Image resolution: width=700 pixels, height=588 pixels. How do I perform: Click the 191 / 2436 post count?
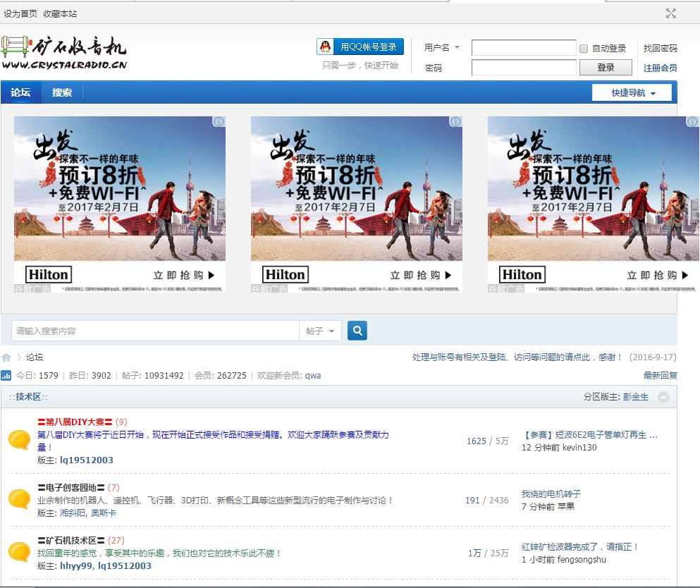pos(487,501)
